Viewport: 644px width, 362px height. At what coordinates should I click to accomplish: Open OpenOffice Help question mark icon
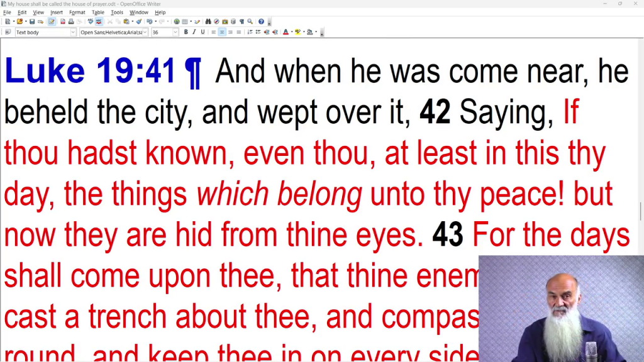coord(261,21)
